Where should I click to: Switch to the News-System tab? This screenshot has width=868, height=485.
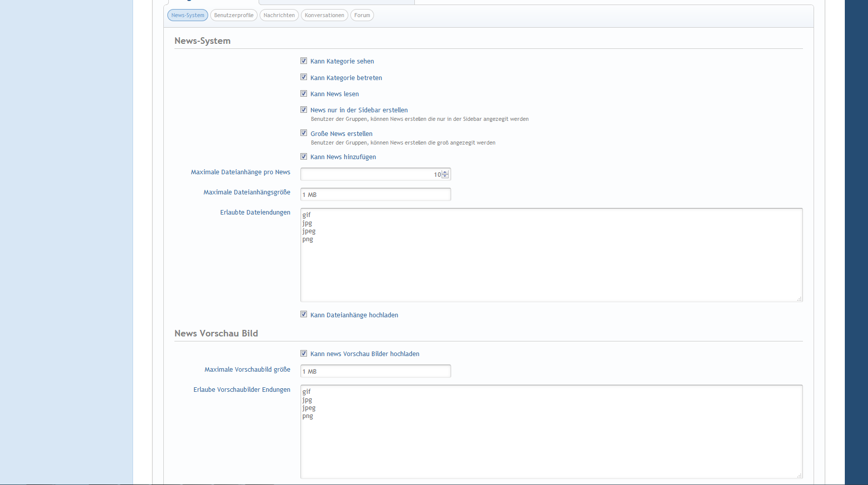[x=188, y=15]
